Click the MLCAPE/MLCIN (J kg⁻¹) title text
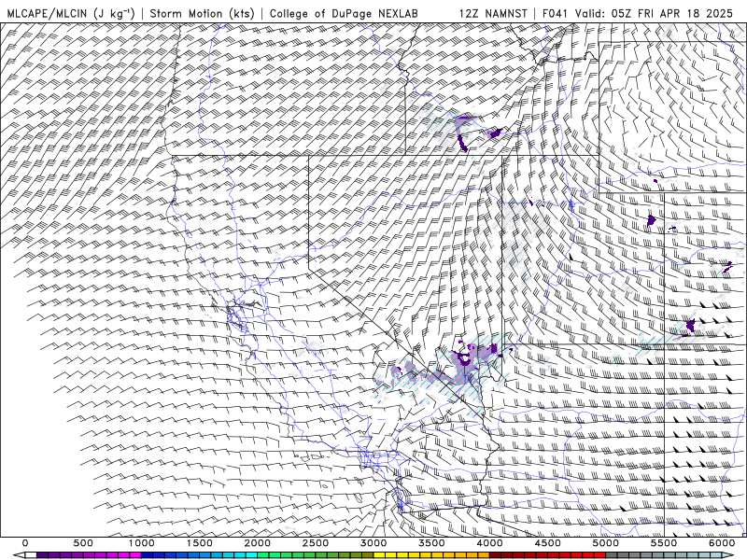 coord(71,13)
